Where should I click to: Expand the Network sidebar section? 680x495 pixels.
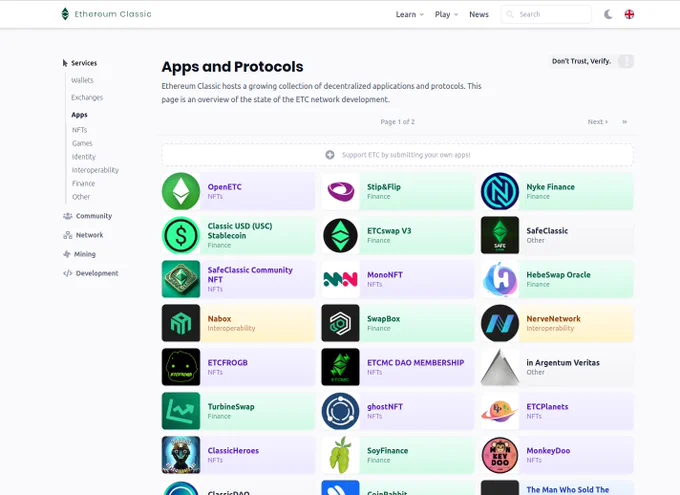(x=83, y=235)
